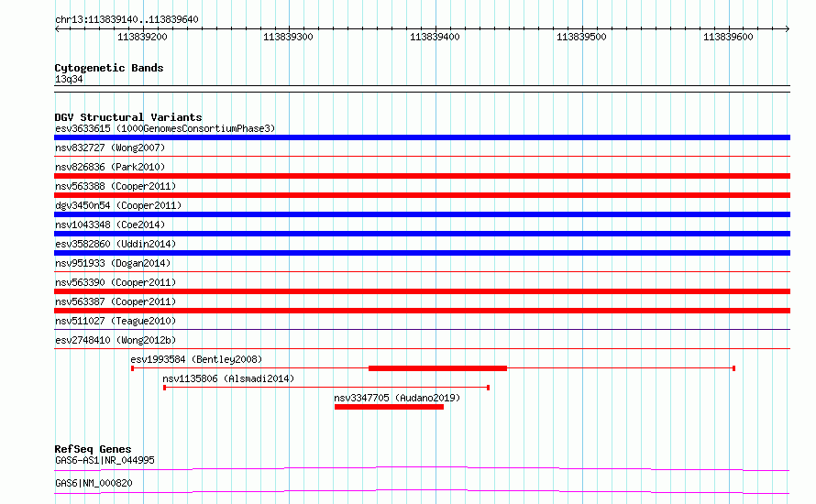
Task: Click the 113839400 ruler tick label
Action: coord(435,37)
